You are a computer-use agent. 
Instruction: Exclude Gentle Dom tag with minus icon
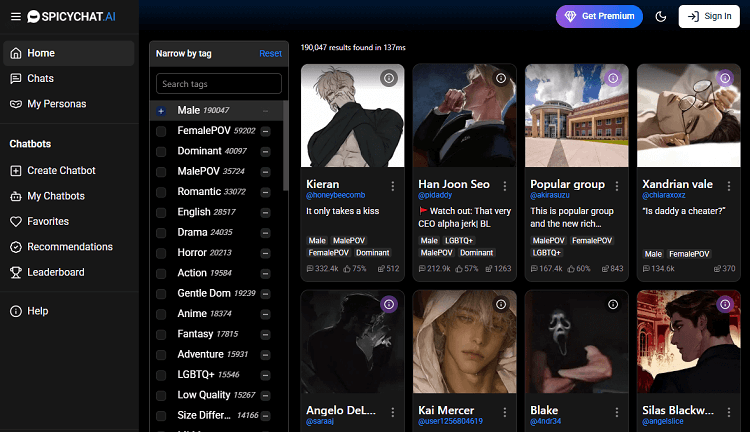click(x=265, y=294)
